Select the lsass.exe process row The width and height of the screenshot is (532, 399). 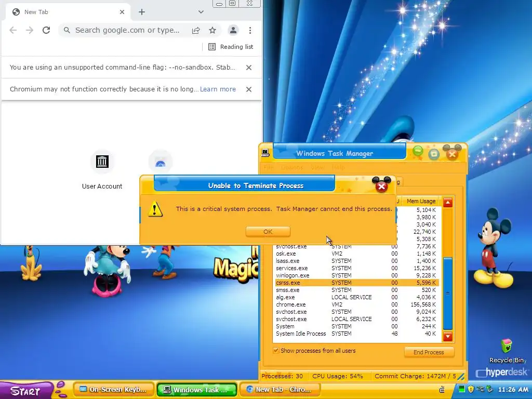pos(356,261)
